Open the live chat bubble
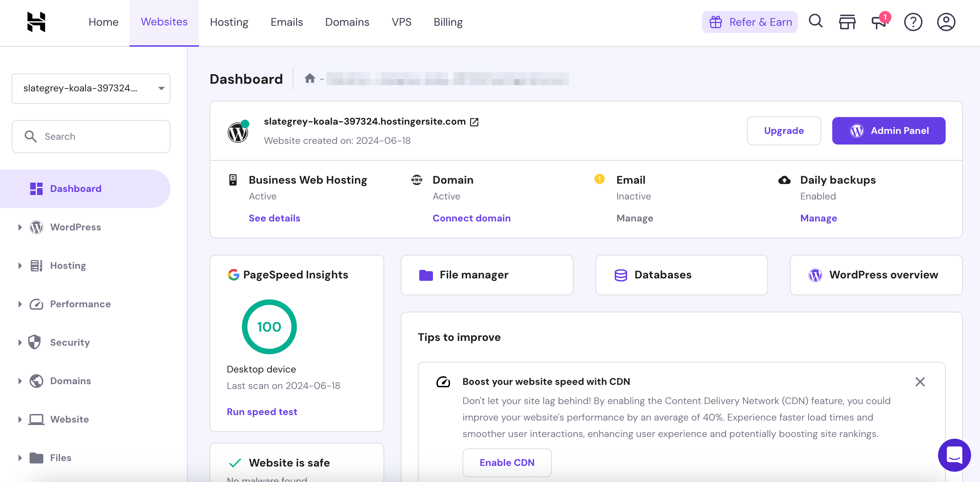Image resolution: width=980 pixels, height=482 pixels. click(x=954, y=455)
